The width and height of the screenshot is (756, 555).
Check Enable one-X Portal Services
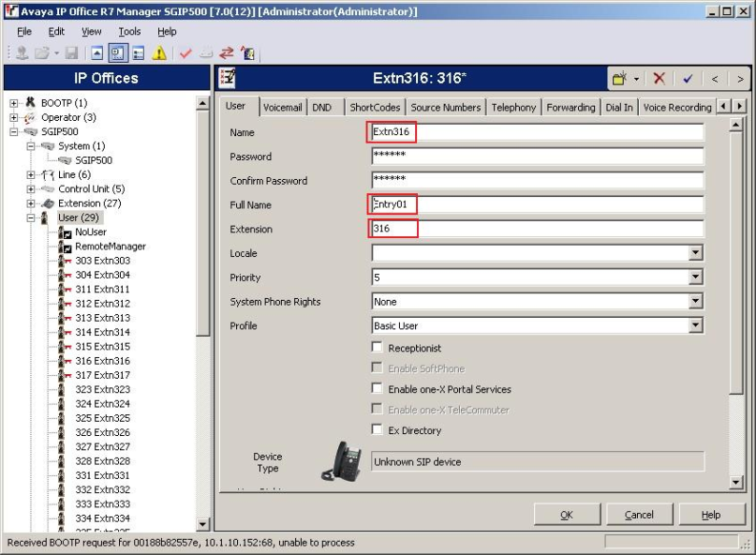pyautogui.click(x=378, y=389)
